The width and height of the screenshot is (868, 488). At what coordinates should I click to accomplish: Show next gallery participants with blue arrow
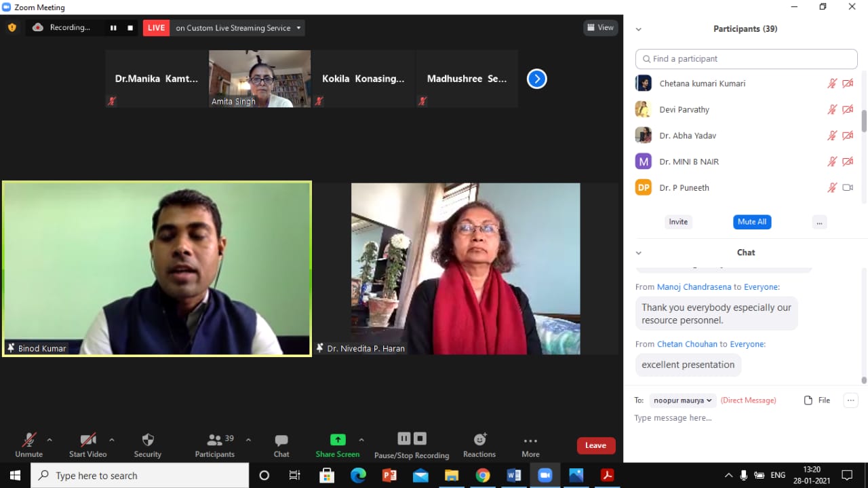(x=536, y=79)
